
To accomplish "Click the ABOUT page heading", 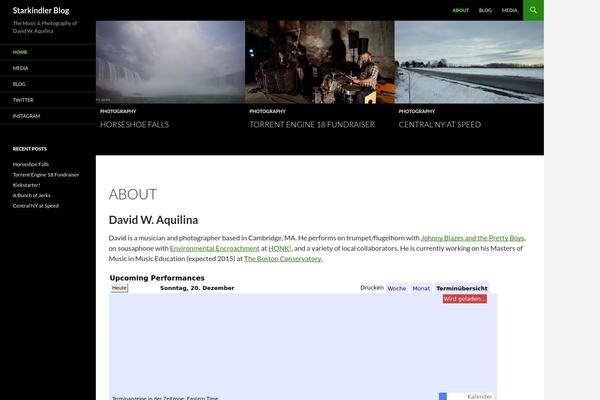I will 133,194.
